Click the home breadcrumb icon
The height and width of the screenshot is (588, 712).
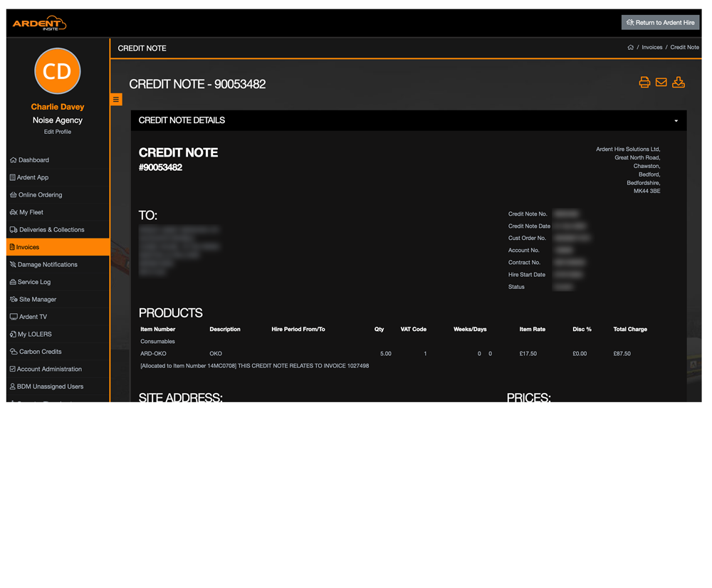[631, 47]
